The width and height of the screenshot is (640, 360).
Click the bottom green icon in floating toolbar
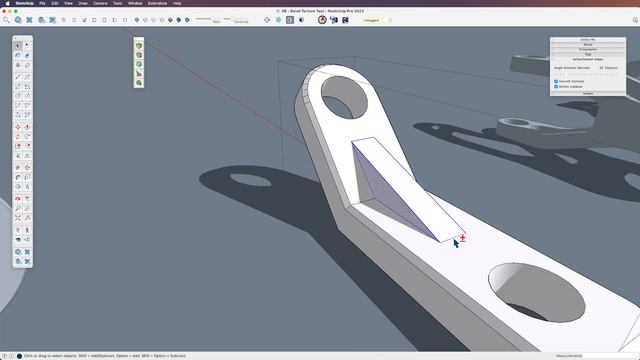(139, 83)
